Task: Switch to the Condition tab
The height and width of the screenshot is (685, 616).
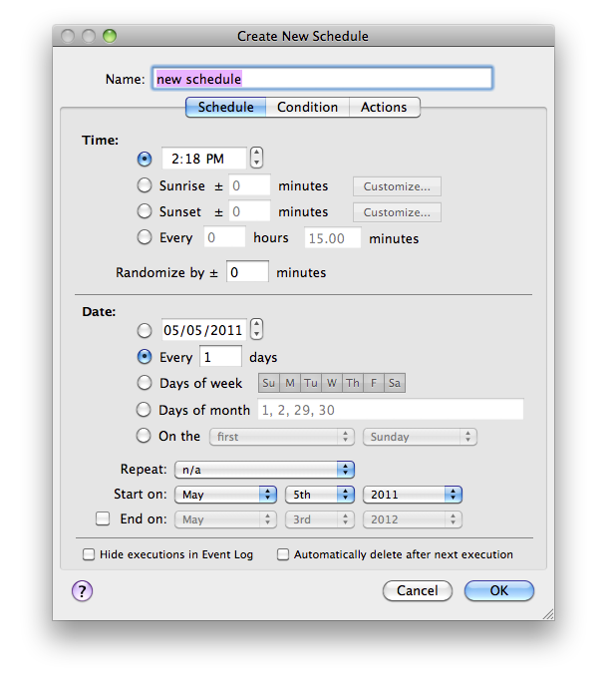Action: pos(307,108)
